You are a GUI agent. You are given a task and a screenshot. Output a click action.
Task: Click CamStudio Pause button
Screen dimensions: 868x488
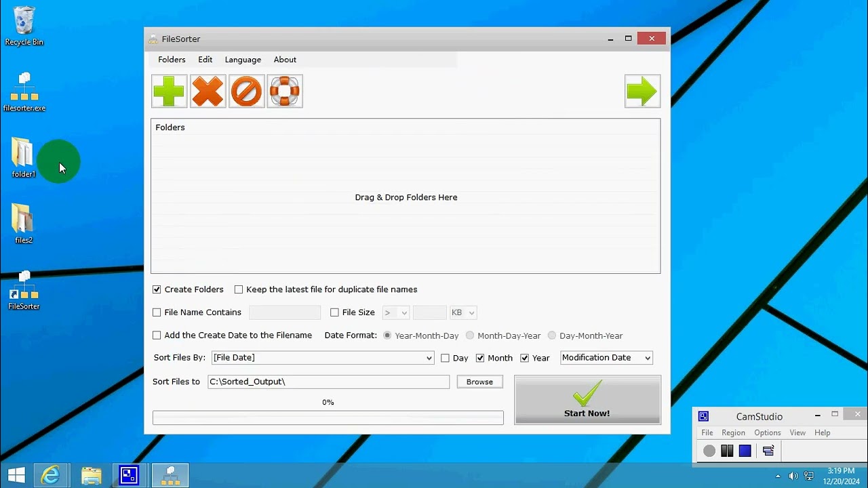[727, 451]
